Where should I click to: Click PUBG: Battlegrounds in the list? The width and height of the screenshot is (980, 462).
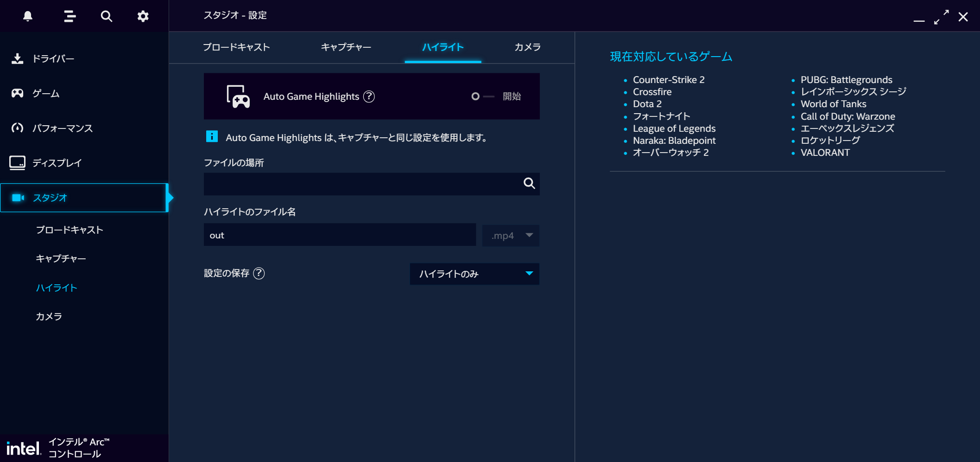pyautogui.click(x=846, y=80)
